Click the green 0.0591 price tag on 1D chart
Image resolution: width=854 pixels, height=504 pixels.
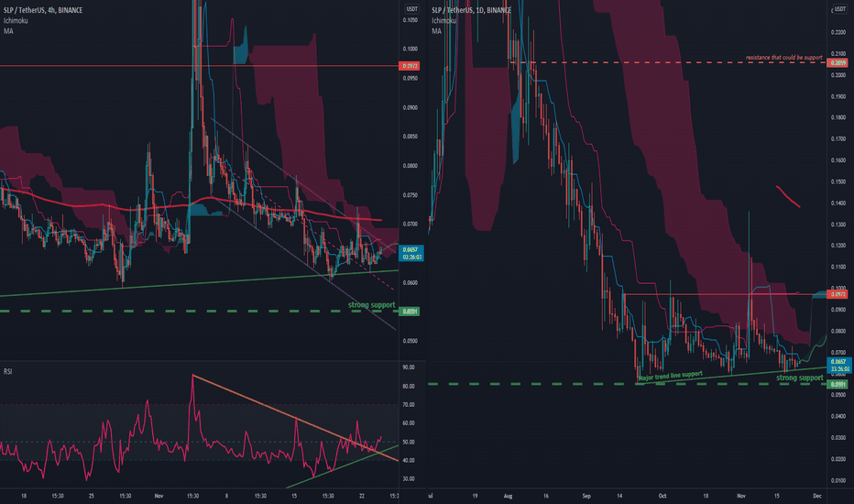pos(838,385)
